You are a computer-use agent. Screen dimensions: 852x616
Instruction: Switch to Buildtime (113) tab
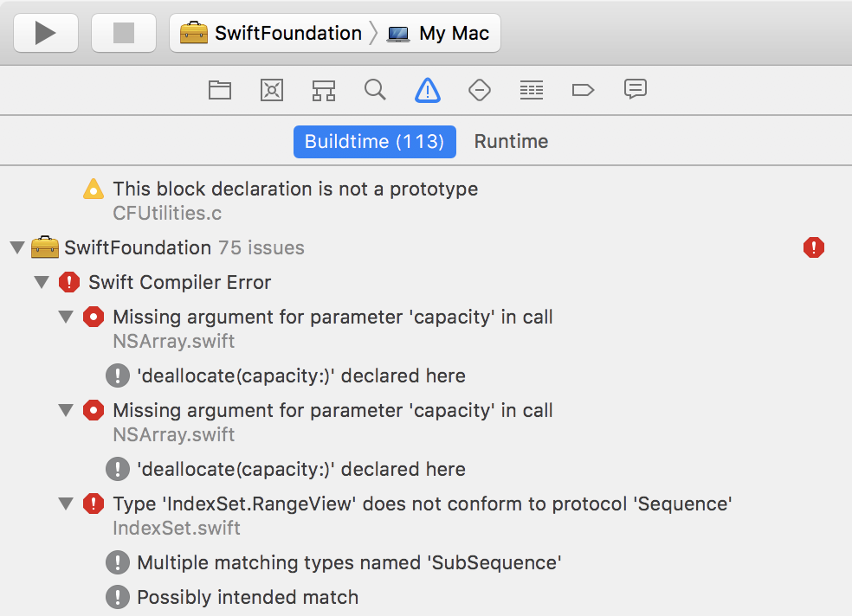374,142
